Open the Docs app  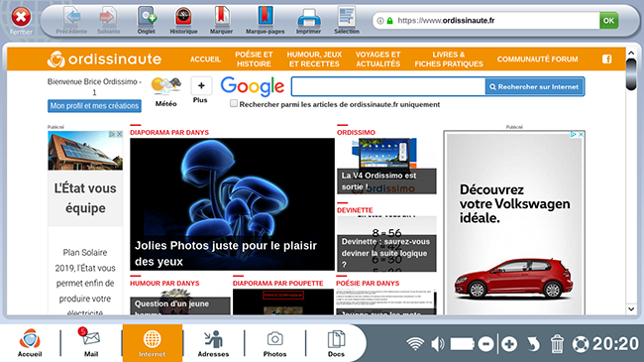point(336,342)
